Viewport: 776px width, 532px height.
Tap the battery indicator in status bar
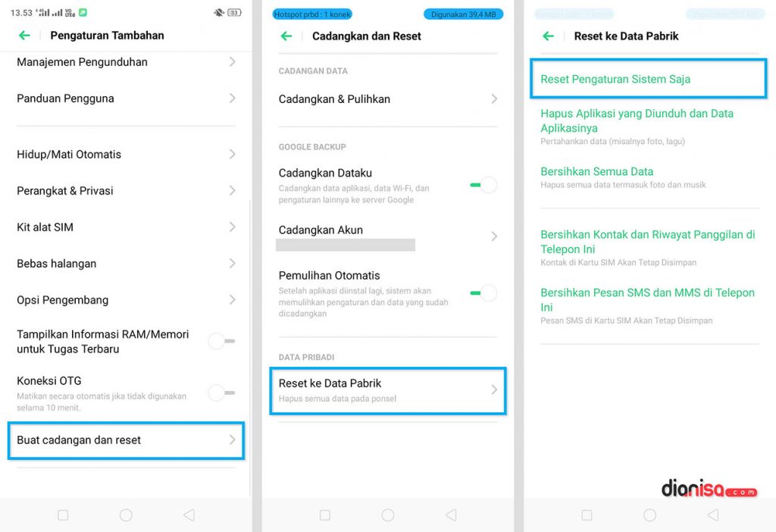point(234,13)
